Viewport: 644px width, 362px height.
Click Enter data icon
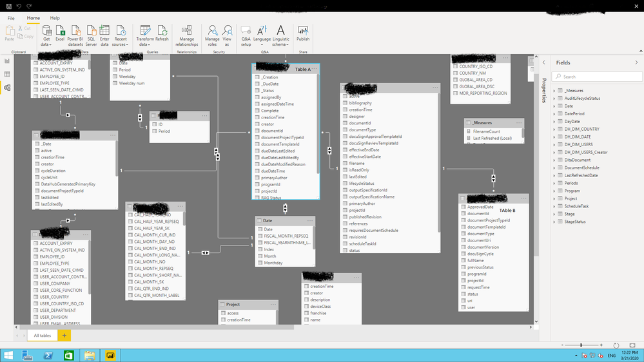click(104, 35)
